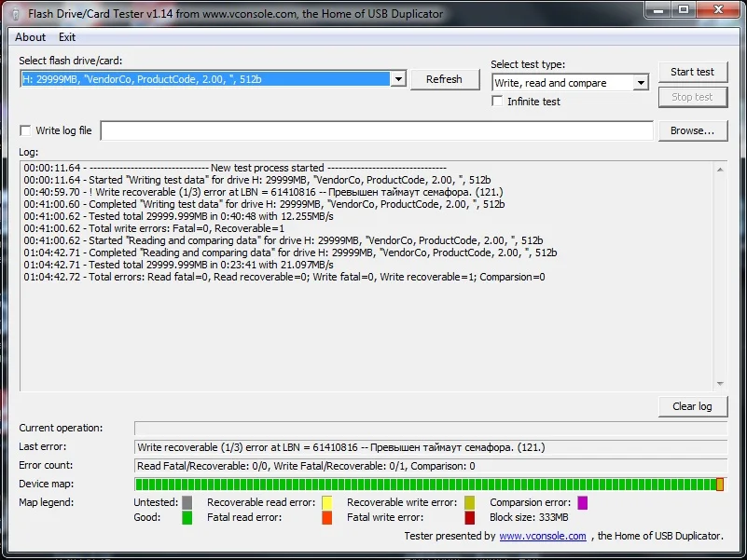Expand the flash drive selection dropdown arrow
Viewport: 747px width, 560px height.
tap(398, 79)
